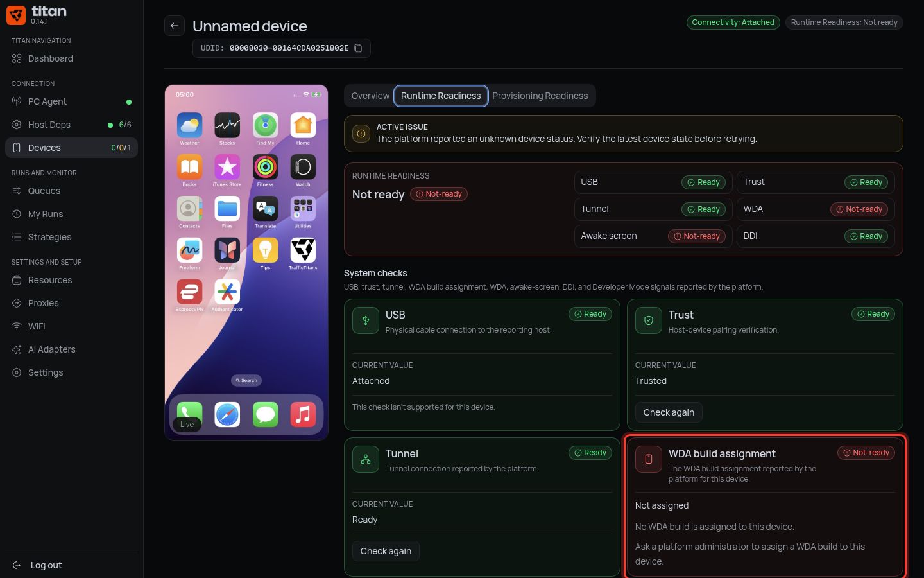Screen dimensions: 924x578
Task: Open the TrafficTitans app icon
Action: tap(303, 250)
